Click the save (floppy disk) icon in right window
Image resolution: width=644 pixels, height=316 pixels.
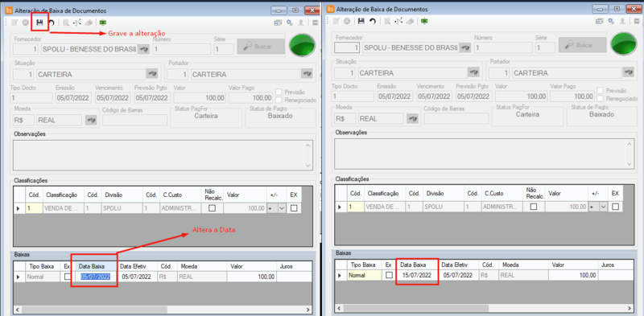tap(361, 22)
